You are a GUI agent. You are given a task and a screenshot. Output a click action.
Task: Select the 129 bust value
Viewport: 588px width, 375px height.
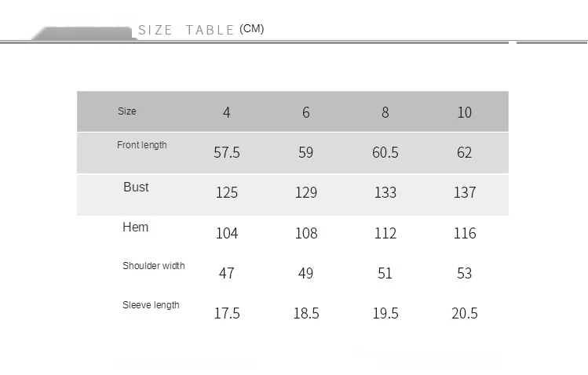click(306, 192)
